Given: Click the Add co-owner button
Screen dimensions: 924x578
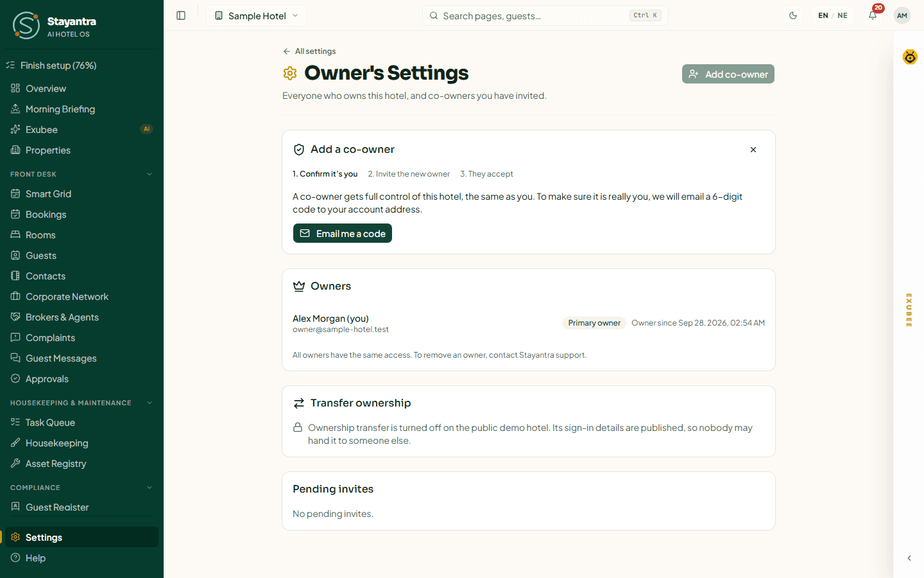Looking at the screenshot, I should (x=728, y=74).
